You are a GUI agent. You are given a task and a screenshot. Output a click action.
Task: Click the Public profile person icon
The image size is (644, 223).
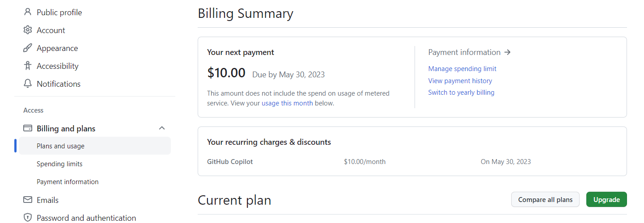28,12
